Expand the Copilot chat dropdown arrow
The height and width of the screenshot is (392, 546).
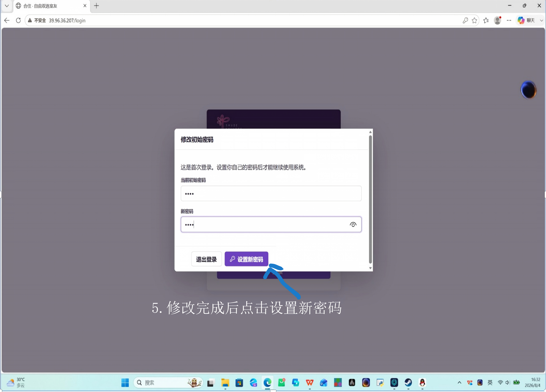click(x=541, y=21)
